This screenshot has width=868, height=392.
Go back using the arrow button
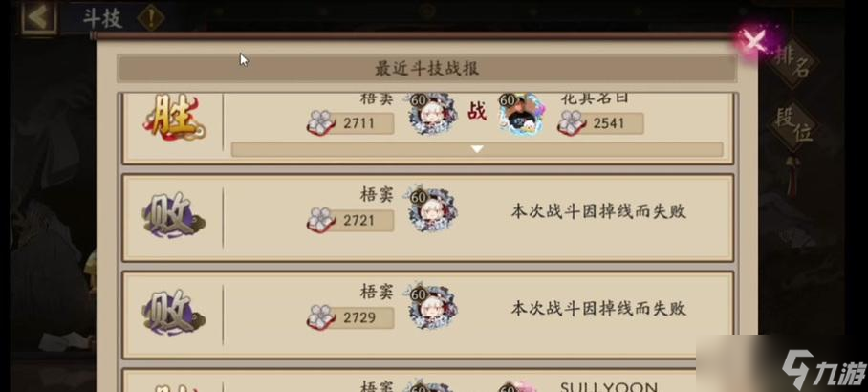pyautogui.click(x=39, y=17)
